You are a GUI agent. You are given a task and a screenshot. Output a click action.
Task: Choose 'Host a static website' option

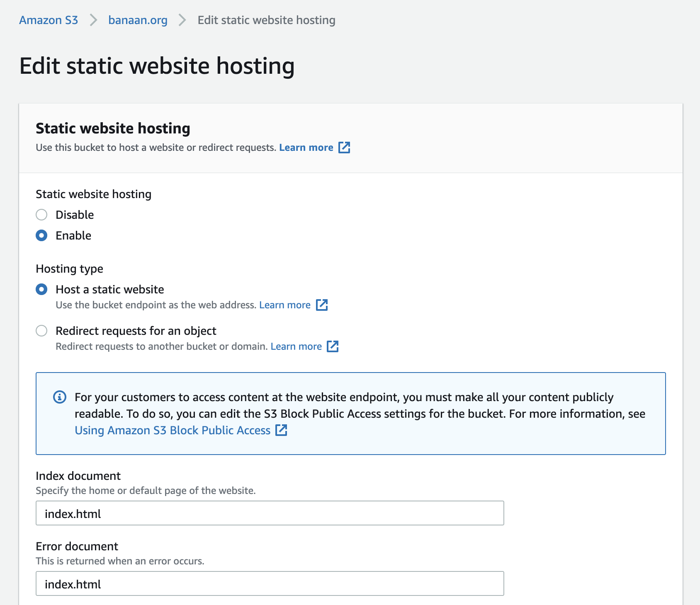[41, 289]
